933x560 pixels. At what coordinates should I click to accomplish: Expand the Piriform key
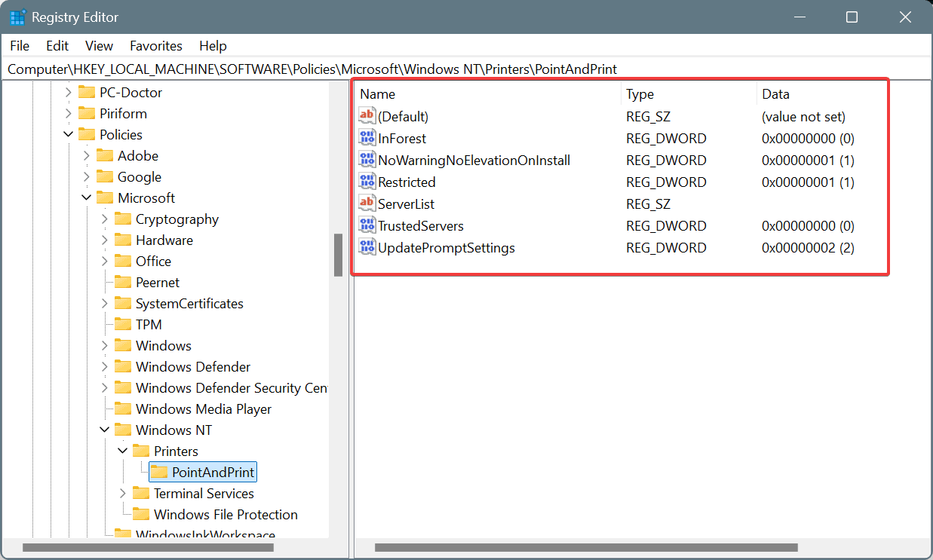point(69,114)
